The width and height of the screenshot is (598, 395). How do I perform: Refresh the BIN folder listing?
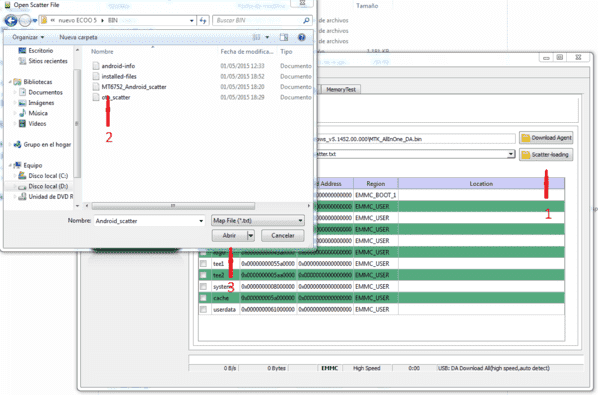[203, 21]
